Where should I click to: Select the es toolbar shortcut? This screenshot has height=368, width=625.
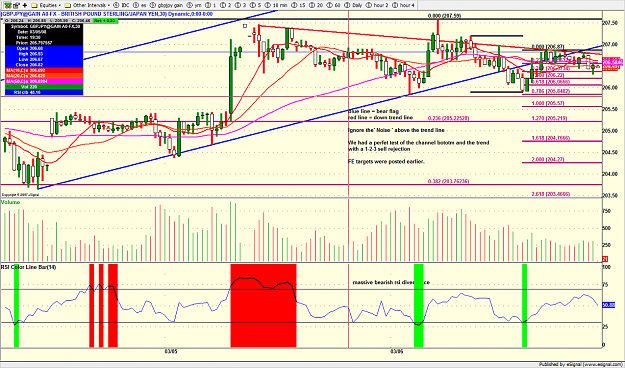coord(141,5)
